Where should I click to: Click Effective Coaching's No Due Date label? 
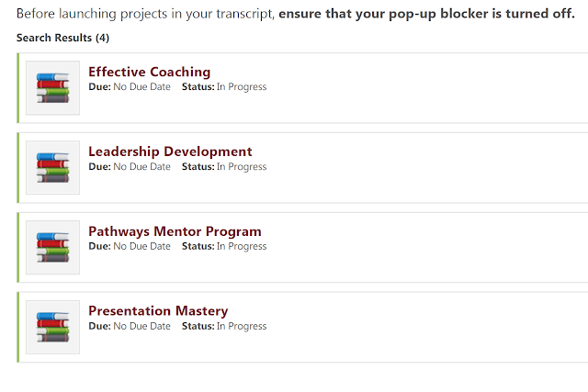141,86
